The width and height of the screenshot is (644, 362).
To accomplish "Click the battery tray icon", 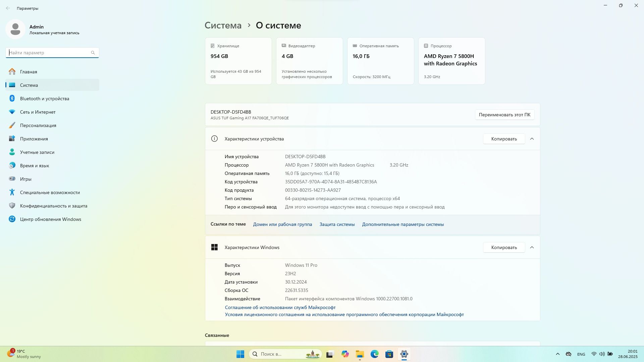I will click(x=610, y=354).
